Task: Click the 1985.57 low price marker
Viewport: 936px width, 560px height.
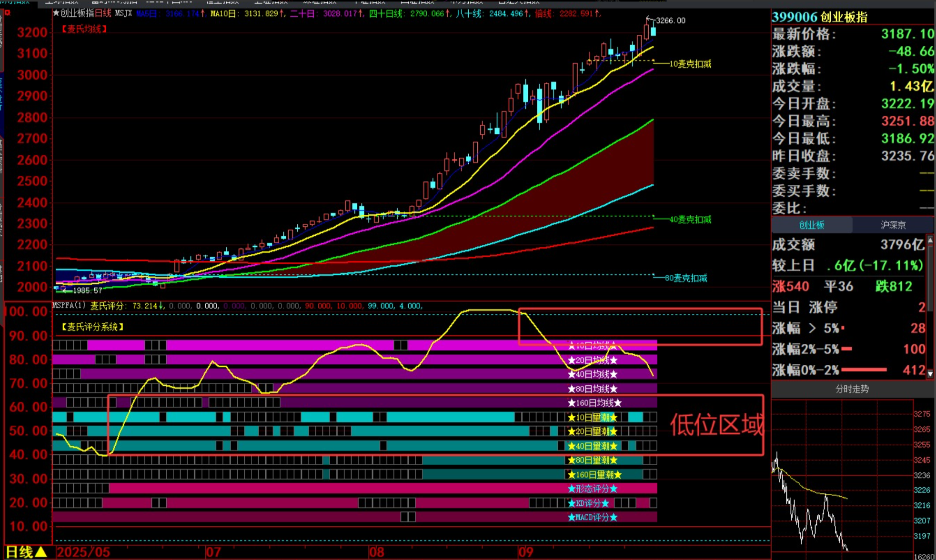Action: pyautogui.click(x=87, y=290)
